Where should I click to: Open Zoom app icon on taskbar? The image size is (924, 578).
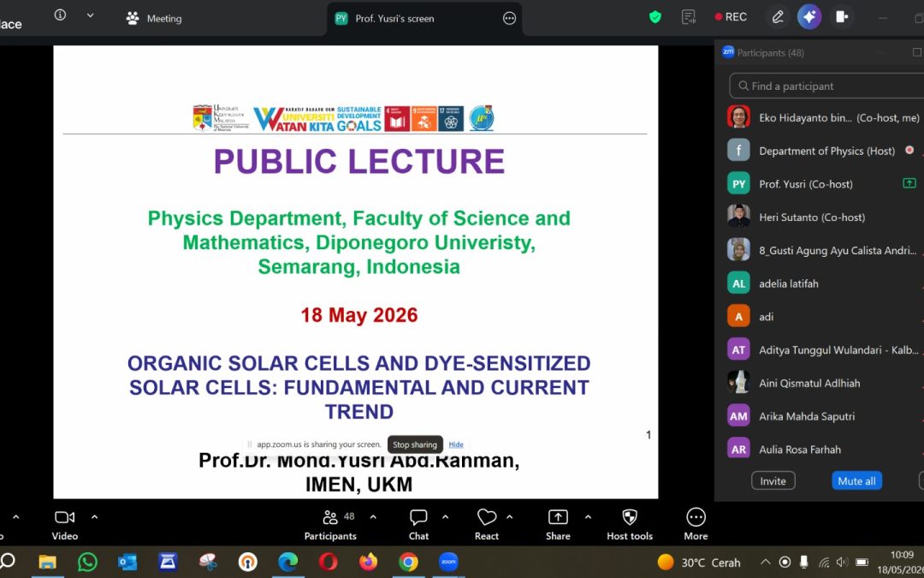[x=448, y=562]
